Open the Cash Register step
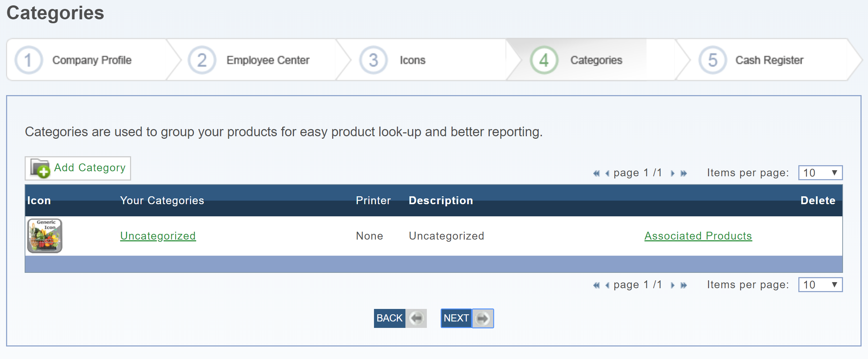 [x=769, y=60]
